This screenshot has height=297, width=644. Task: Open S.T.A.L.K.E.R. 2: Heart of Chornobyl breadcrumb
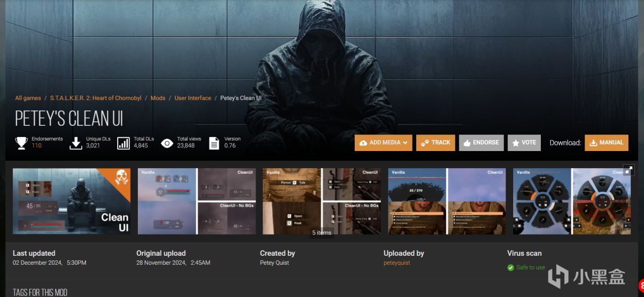pyautogui.click(x=96, y=98)
